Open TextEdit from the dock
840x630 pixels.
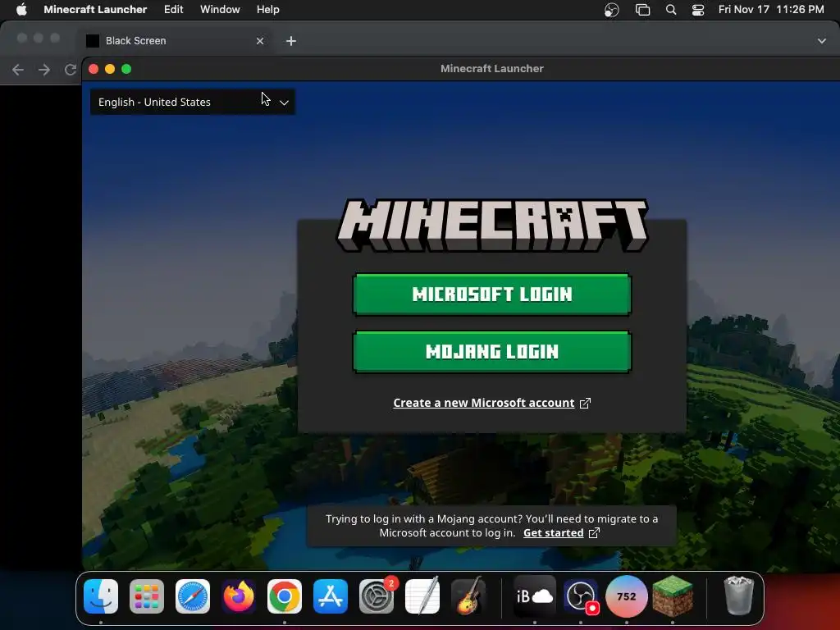point(422,596)
